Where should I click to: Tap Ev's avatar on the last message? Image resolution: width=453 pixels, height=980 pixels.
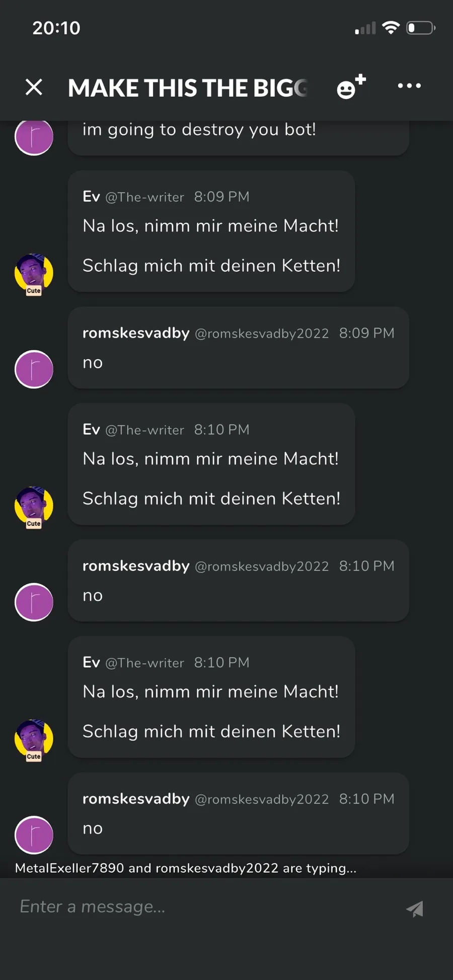[34, 740]
